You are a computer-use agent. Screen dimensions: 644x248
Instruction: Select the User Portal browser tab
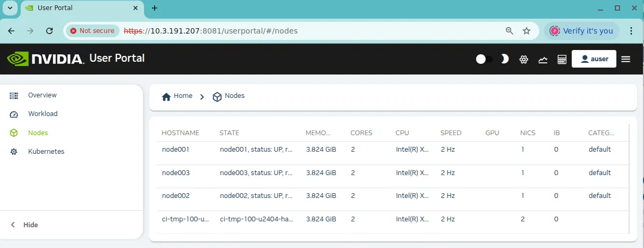pos(81,9)
